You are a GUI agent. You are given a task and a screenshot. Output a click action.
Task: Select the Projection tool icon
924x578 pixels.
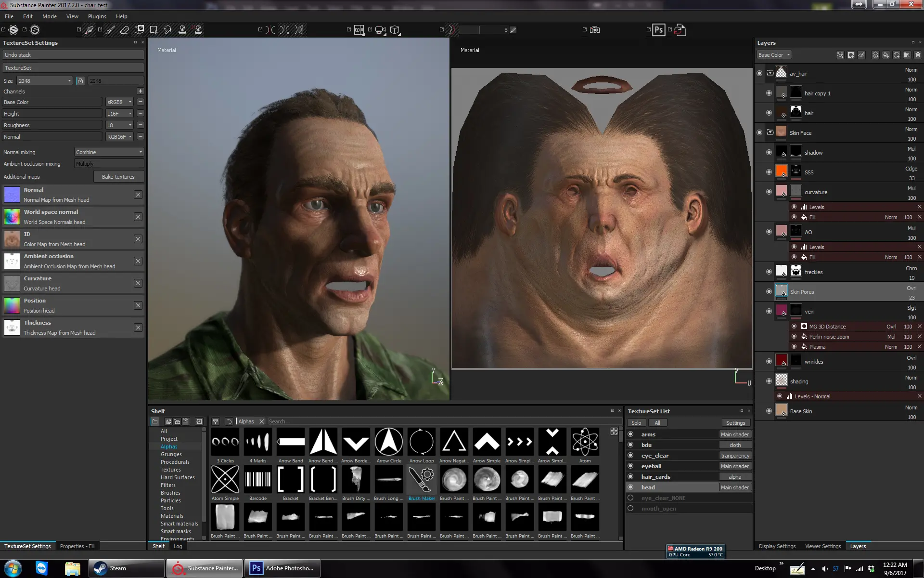[139, 30]
